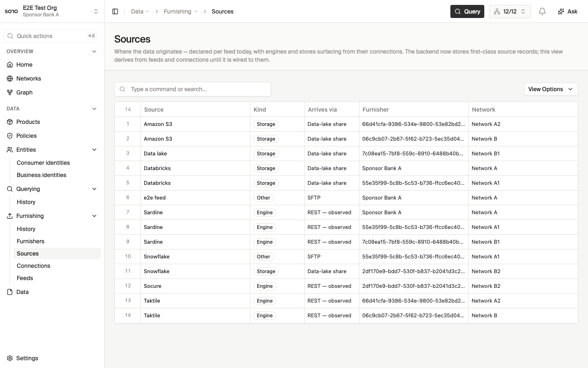
Task: Open Consumer identities page
Action: click(43, 163)
